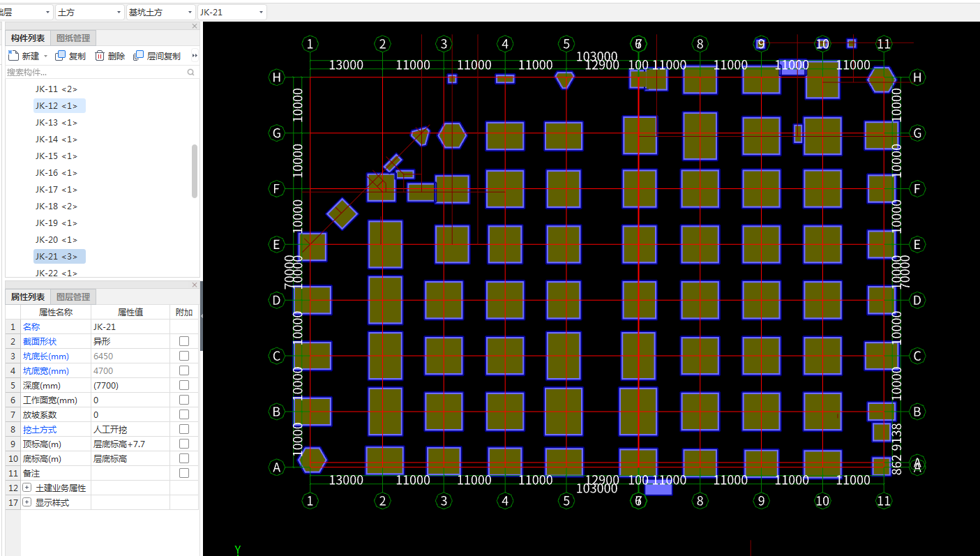This screenshot has height=556, width=980.
Task: Select JK-21 <3> in the component list
Action: (x=59, y=257)
